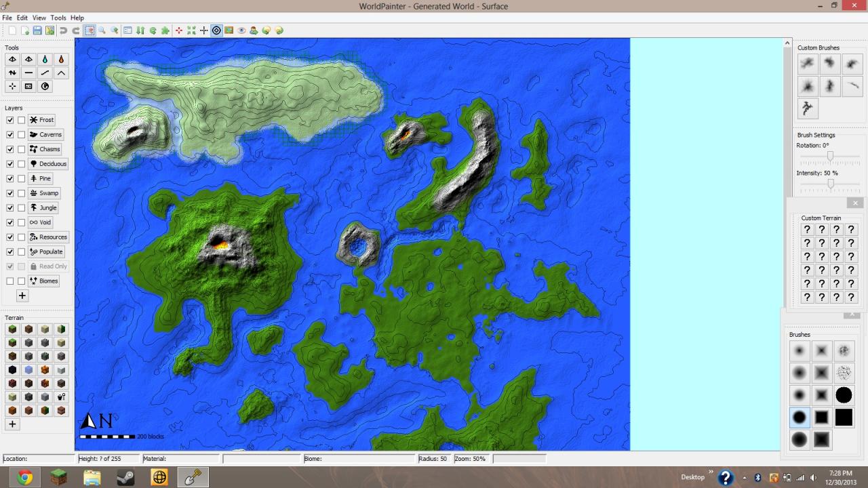The width and height of the screenshot is (868, 488).
Task: Click the Intensity slider in Brush Settings
Action: [829, 184]
